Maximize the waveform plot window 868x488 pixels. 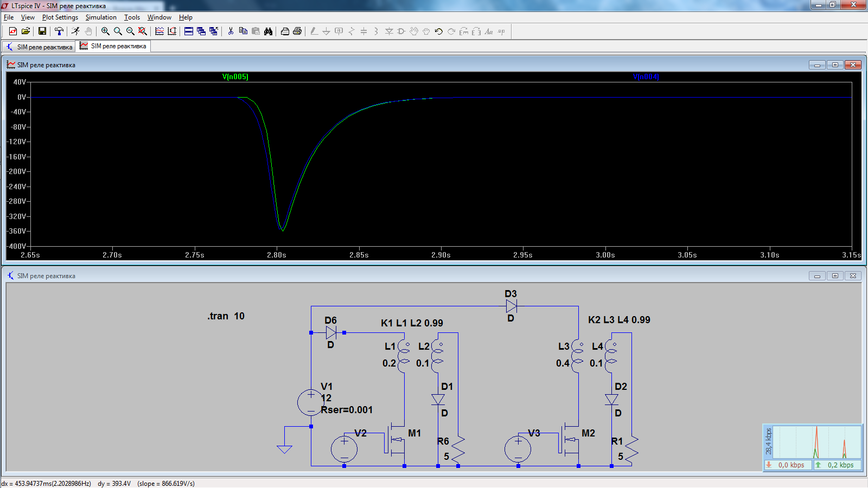click(x=835, y=65)
